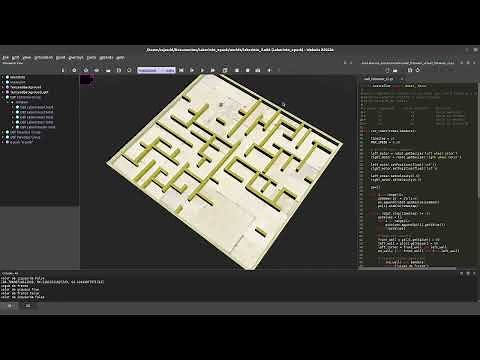Viewport: 480px width, 360px height.
Task: Open the File menu
Action: (5, 57)
